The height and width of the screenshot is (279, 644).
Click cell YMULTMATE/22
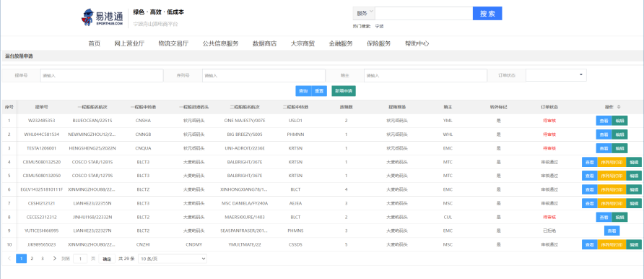point(245,244)
